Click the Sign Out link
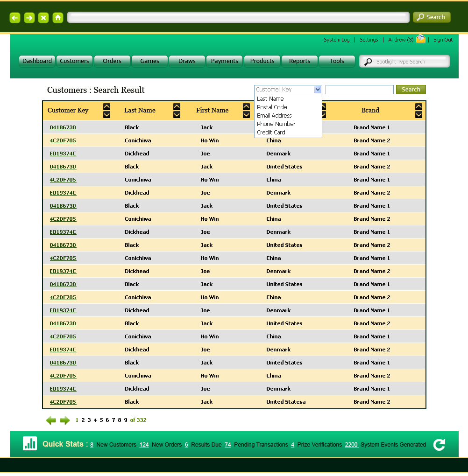This screenshot has width=468, height=476. click(443, 40)
